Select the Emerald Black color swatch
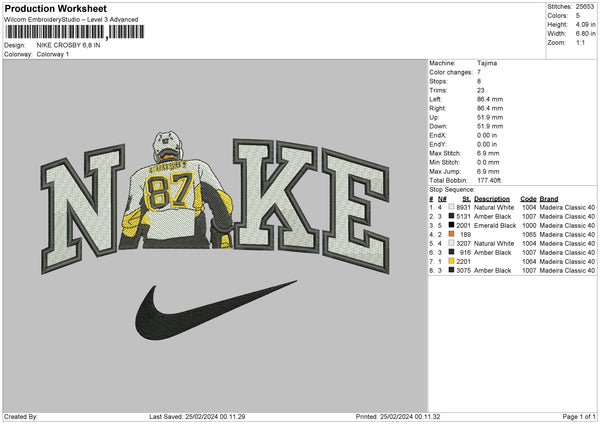600x424 pixels. point(452,225)
